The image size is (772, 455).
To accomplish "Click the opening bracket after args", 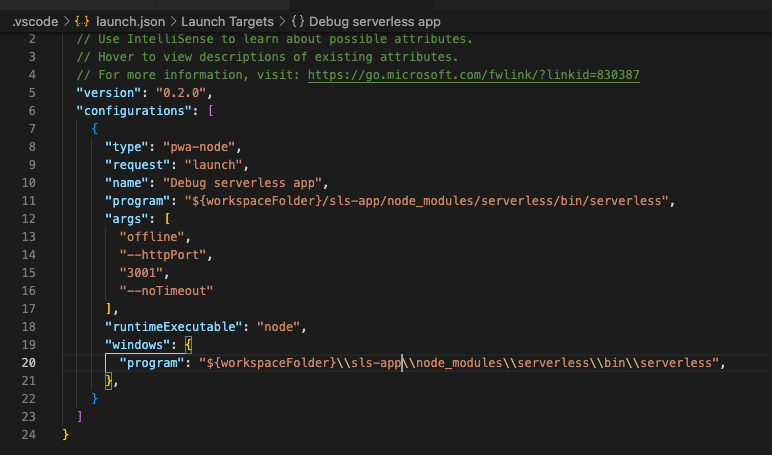I will click(x=167, y=219).
